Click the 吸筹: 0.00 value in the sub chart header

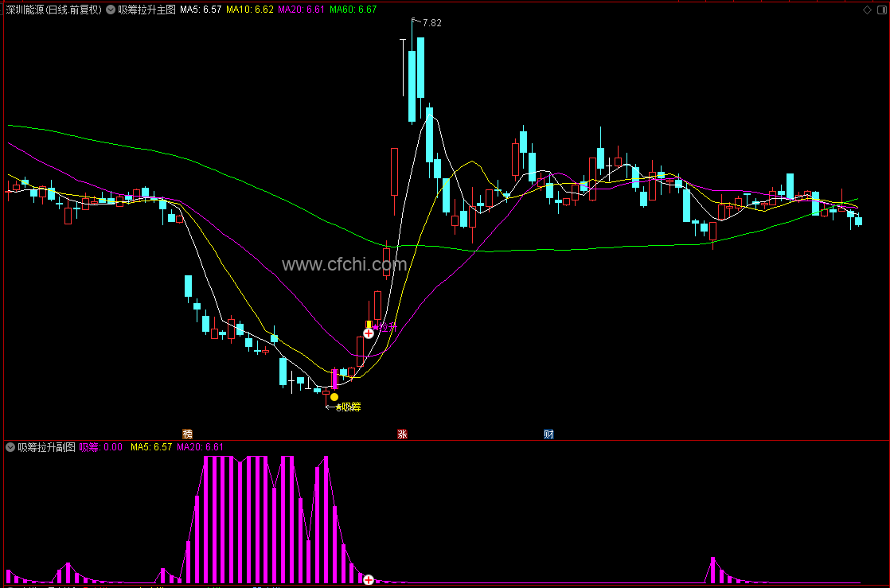click(x=100, y=447)
